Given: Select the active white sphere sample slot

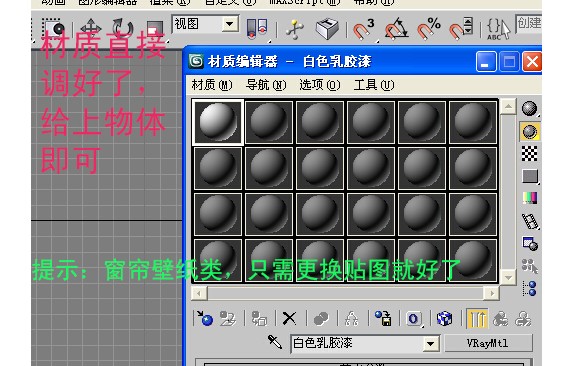Looking at the screenshot, I should [x=218, y=122].
